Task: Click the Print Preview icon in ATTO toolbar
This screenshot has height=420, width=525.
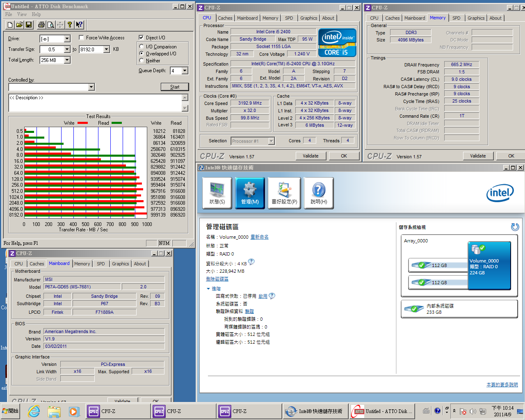Action: coord(51,25)
